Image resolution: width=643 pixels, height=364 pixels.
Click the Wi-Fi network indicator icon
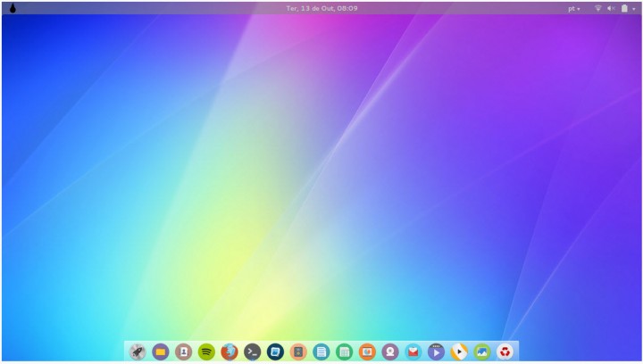pyautogui.click(x=597, y=8)
